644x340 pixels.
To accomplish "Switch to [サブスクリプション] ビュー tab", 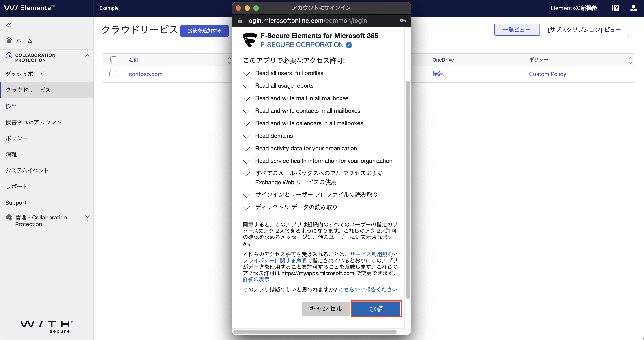I will (584, 30).
